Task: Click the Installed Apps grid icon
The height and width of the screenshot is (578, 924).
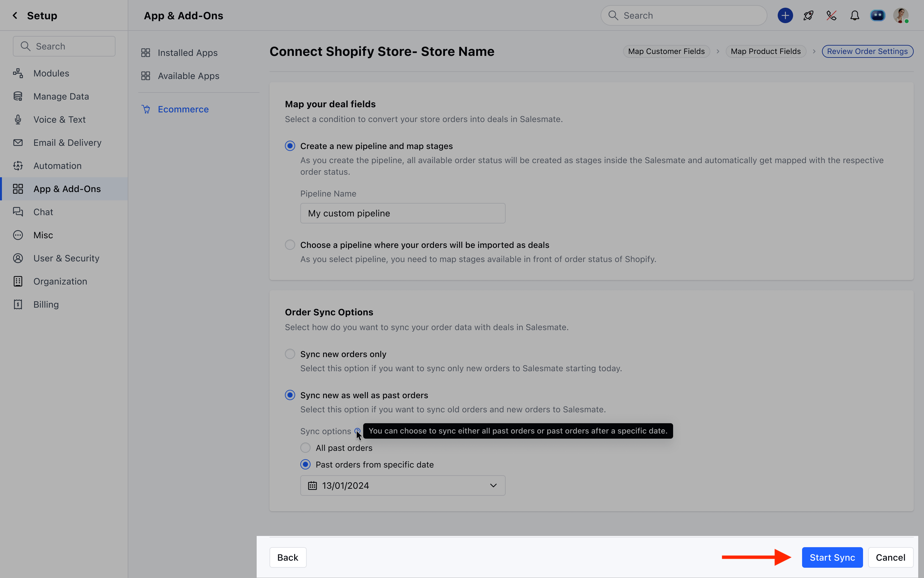Action: (x=145, y=53)
